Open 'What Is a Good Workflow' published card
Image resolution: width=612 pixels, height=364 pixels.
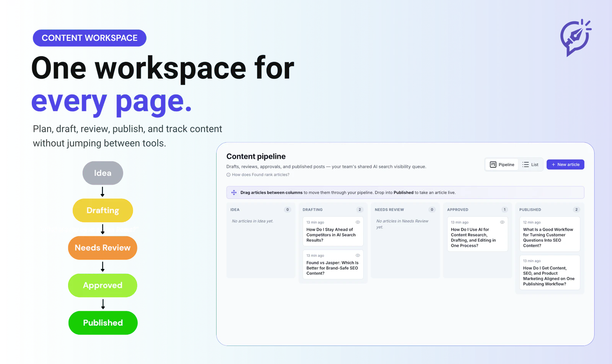point(550,234)
